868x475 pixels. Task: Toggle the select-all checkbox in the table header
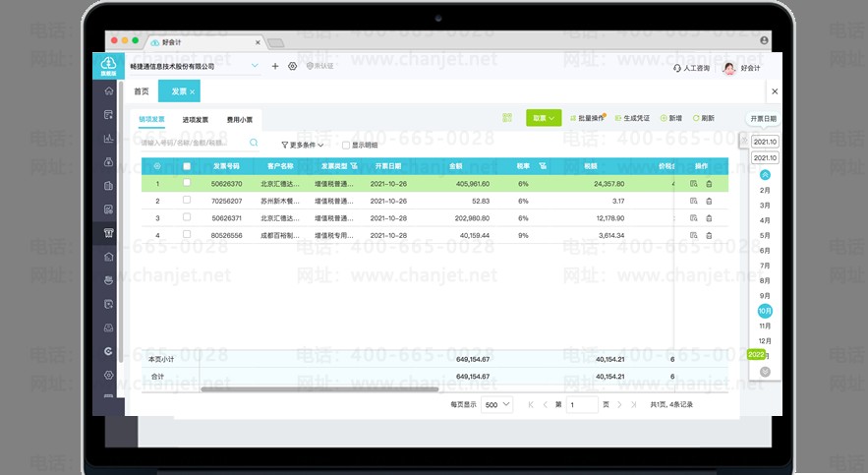pos(187,166)
